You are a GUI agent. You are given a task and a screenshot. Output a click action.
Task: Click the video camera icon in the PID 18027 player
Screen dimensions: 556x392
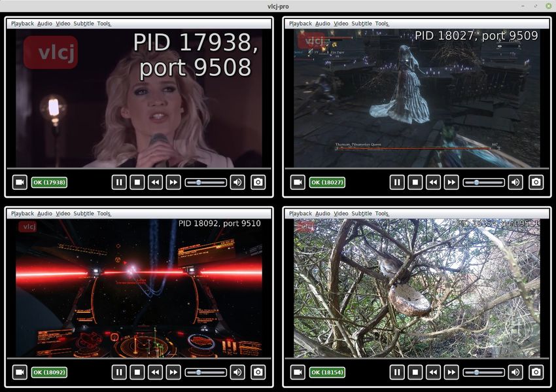298,183
